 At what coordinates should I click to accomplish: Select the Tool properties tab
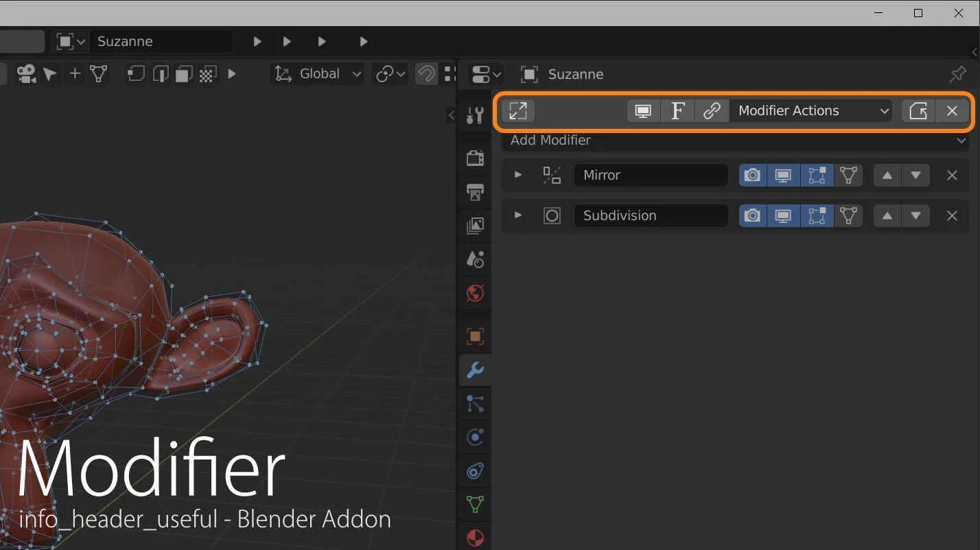474,115
